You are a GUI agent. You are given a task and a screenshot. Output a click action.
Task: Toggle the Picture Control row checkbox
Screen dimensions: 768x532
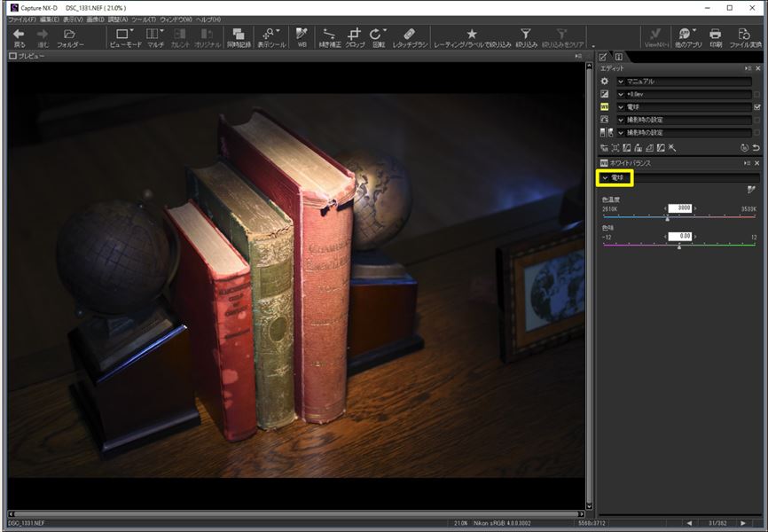[x=757, y=120]
